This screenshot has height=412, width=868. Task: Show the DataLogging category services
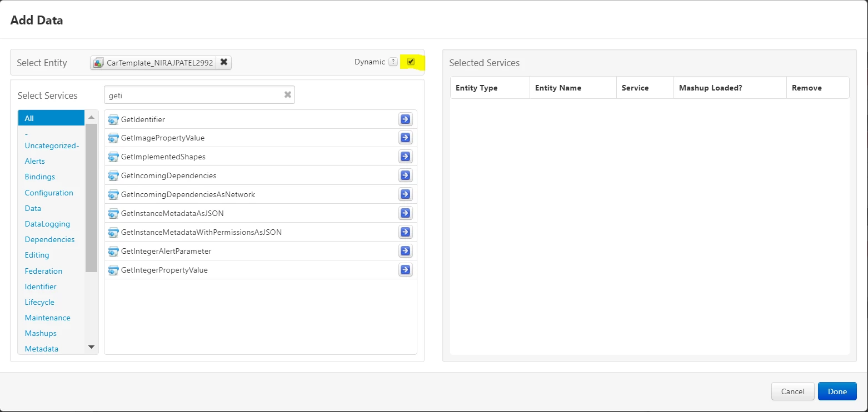tap(47, 224)
